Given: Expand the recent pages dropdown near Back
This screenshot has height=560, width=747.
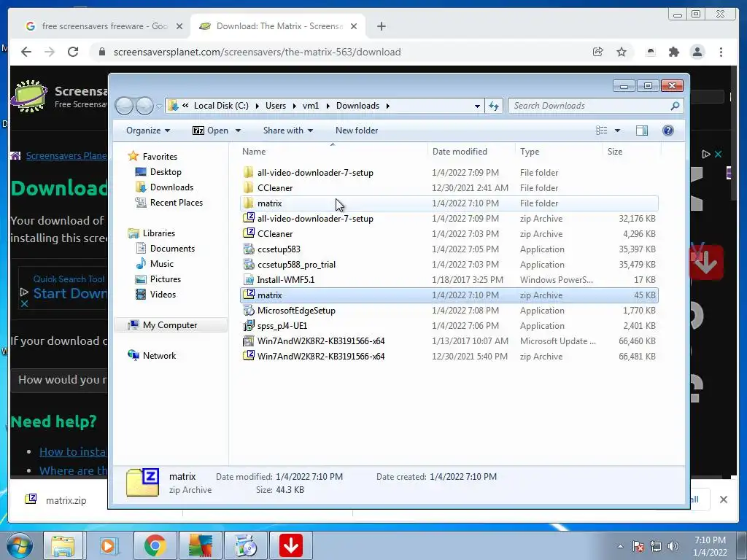Looking at the screenshot, I should (158, 106).
